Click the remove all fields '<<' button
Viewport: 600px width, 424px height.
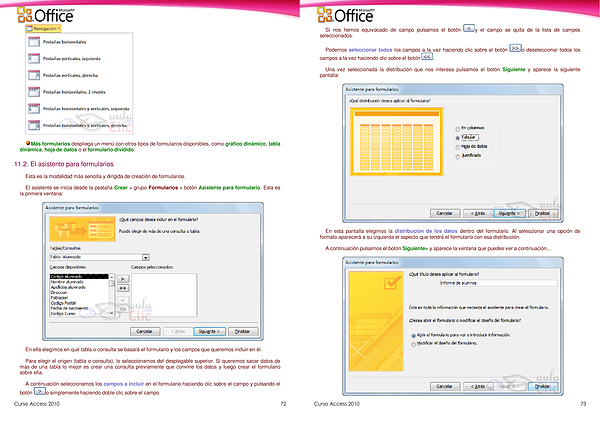click(x=122, y=307)
